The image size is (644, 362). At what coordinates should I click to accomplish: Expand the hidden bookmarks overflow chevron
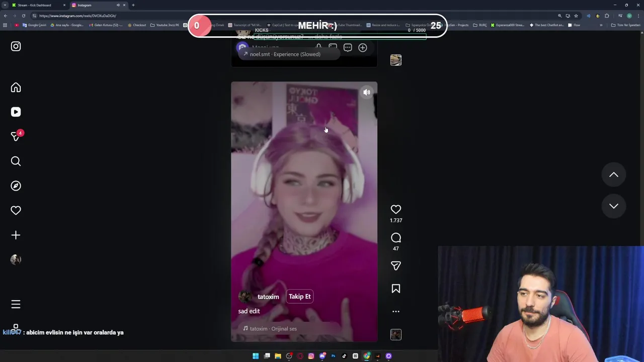[601, 25]
